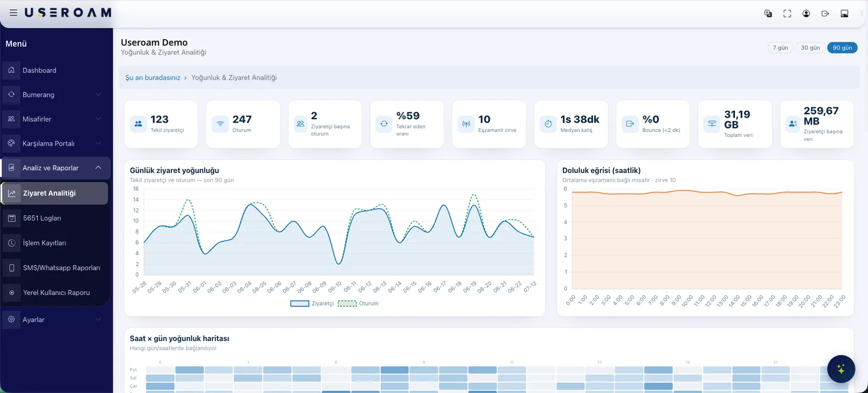Toggle the hamburger menu icon beside USEROAM

(x=14, y=12)
